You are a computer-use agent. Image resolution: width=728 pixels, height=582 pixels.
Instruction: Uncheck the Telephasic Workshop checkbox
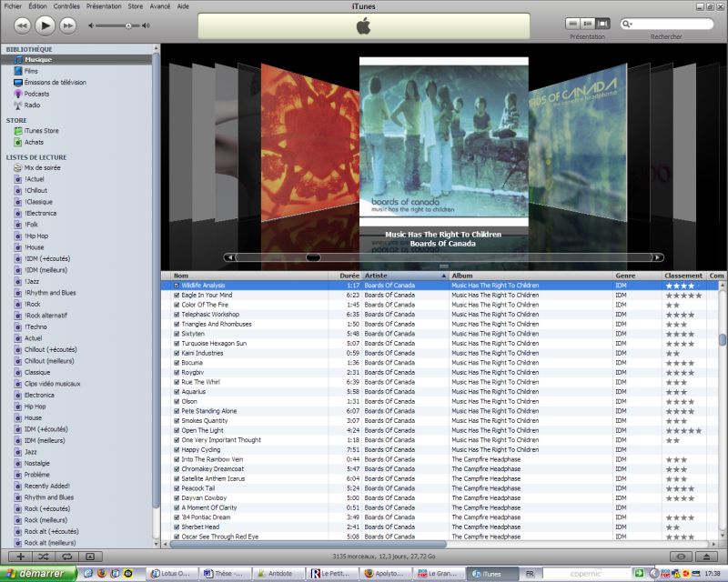coord(177,315)
